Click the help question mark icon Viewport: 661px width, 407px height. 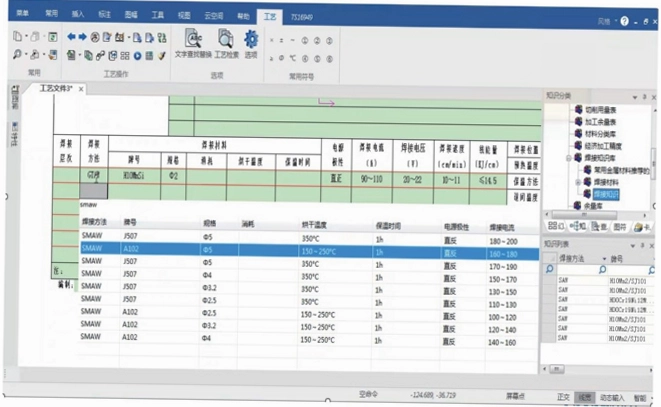[x=624, y=21]
